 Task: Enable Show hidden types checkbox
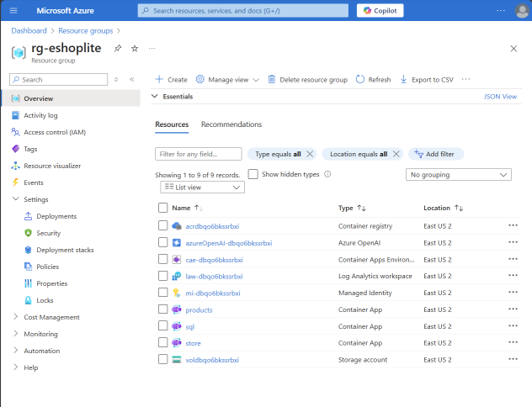tap(253, 174)
